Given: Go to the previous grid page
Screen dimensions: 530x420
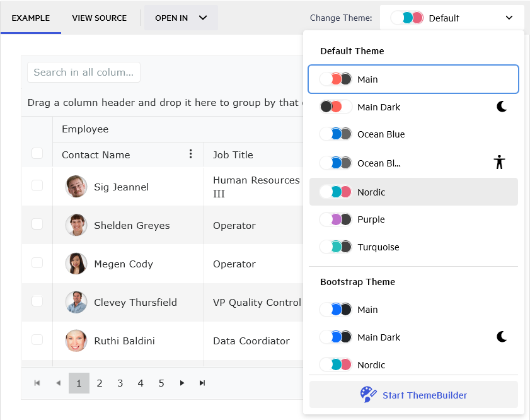Looking at the screenshot, I should [58, 383].
